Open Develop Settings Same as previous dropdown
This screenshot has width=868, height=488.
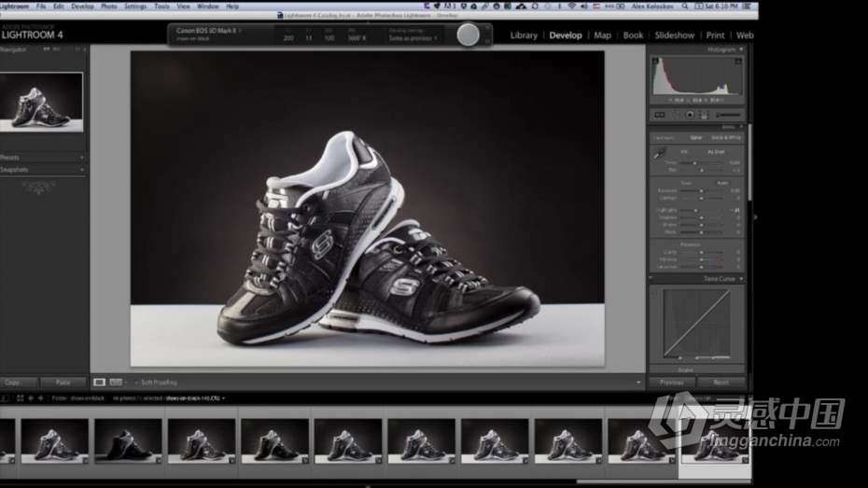pos(413,39)
